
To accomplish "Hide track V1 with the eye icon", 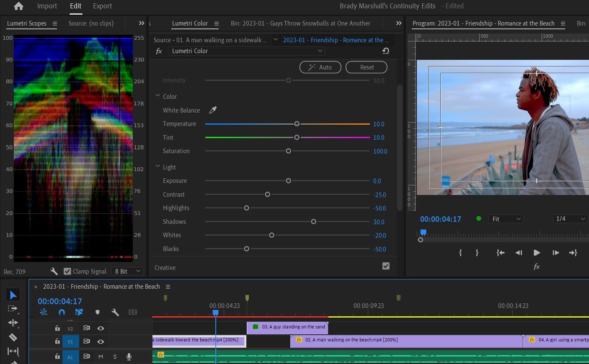I will 101,341.
